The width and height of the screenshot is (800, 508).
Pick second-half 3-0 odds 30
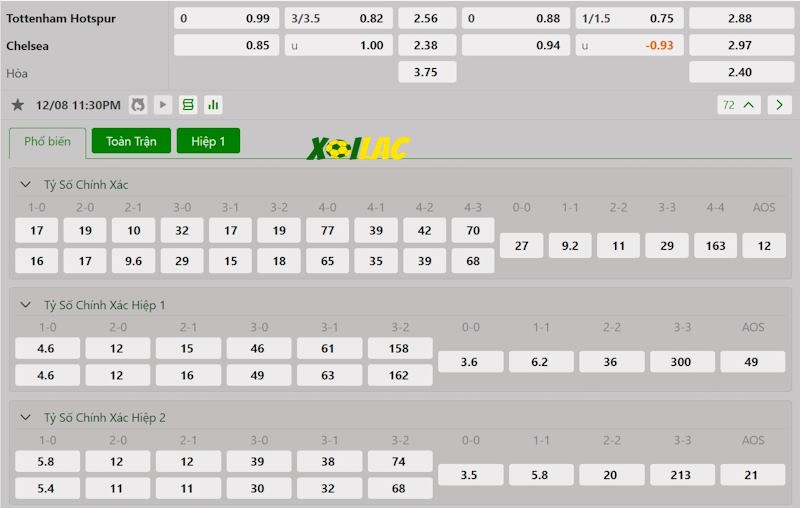[x=259, y=489]
